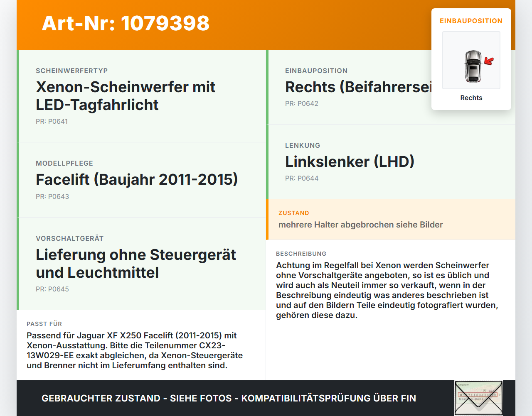The image size is (532, 416).
Task: Click the paragraph starting "Passend für Jaguar XF X250"
Action: point(135,350)
